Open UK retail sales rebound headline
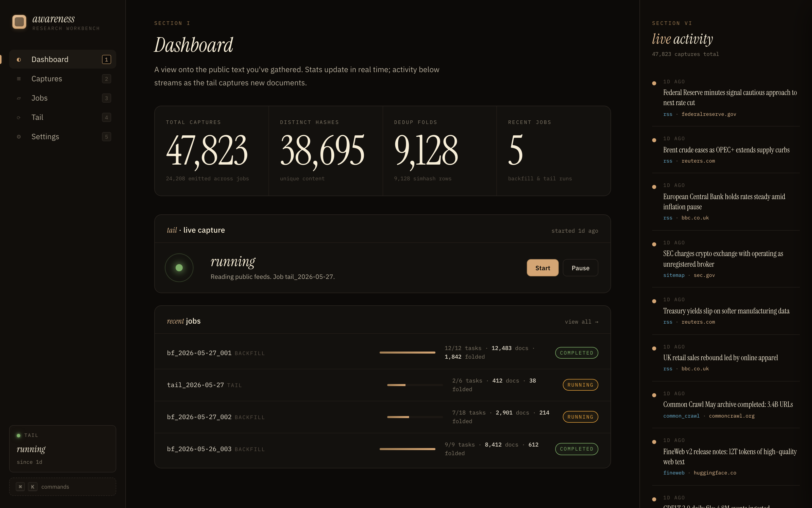812x508 pixels. pyautogui.click(x=720, y=357)
